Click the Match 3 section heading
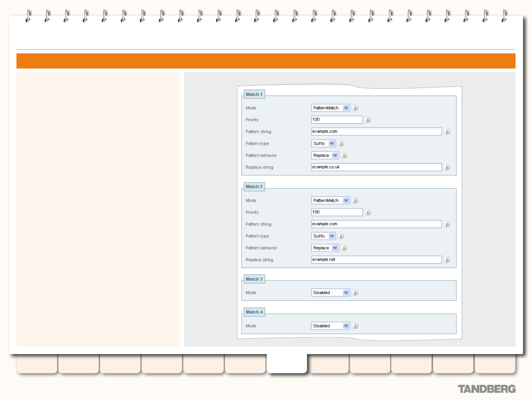 pos(254,279)
